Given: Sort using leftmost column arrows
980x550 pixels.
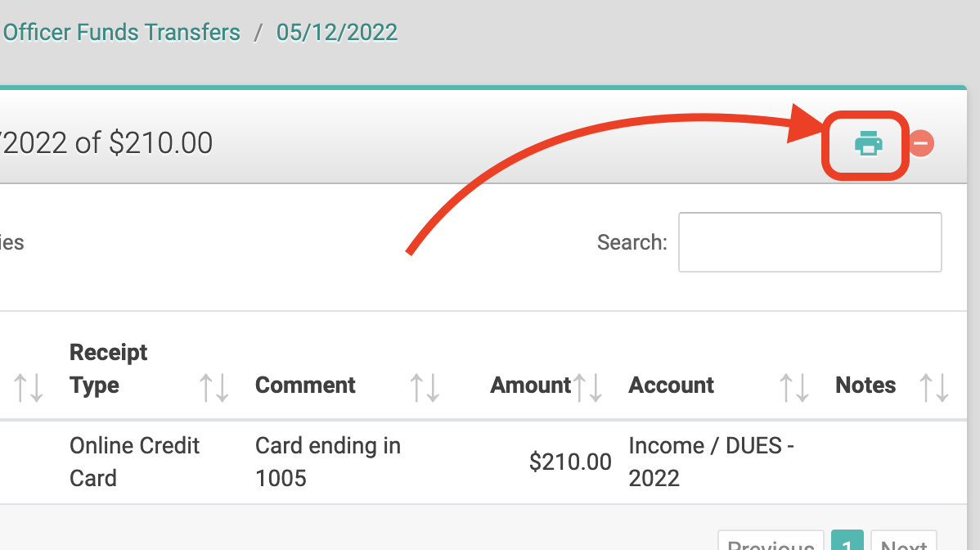Looking at the screenshot, I should pos(28,387).
